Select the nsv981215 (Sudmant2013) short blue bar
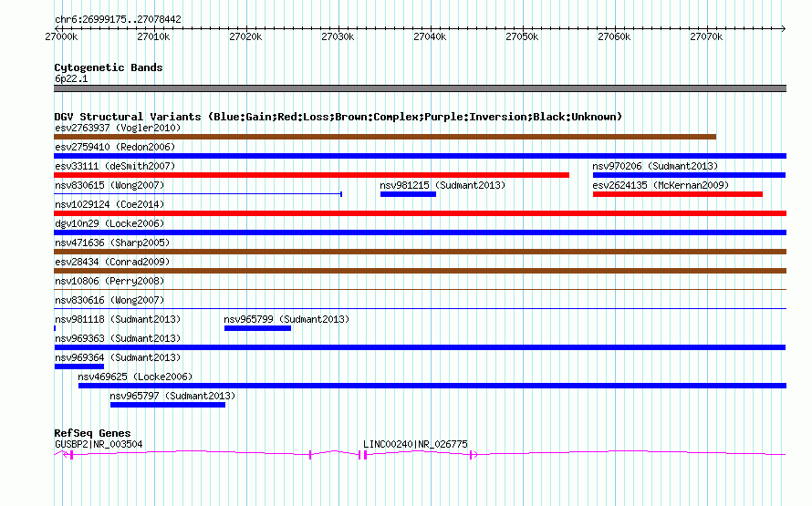The width and height of the screenshot is (812, 506). pos(408,194)
